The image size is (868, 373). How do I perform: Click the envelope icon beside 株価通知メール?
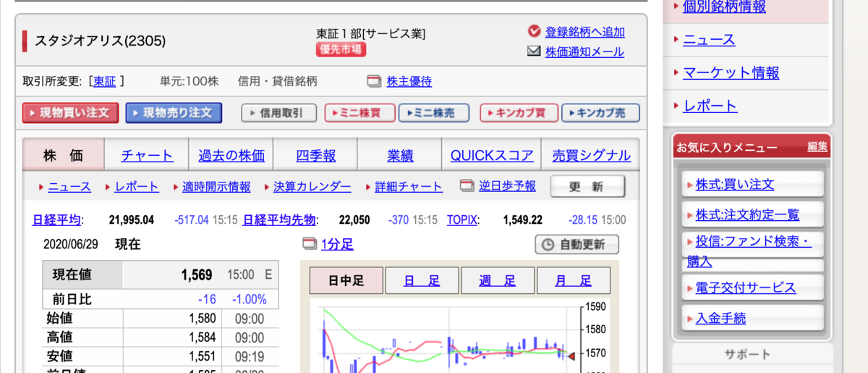(535, 51)
